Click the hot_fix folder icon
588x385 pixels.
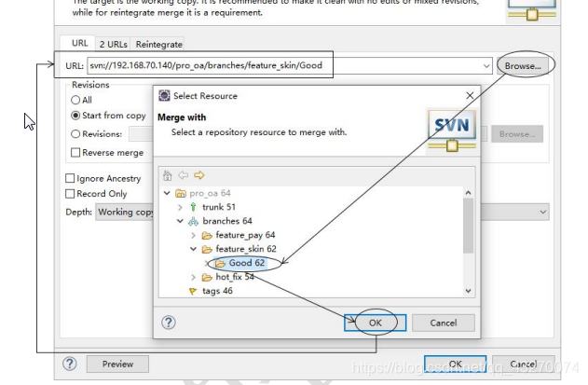click(207, 277)
